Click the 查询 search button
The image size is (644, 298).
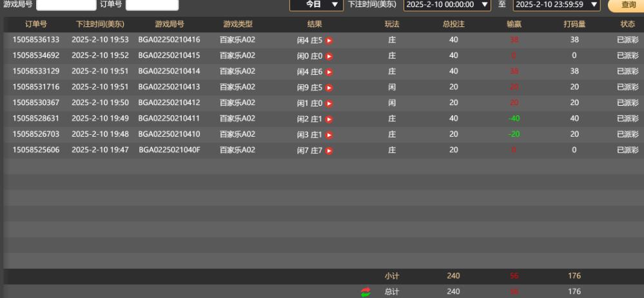tap(628, 5)
